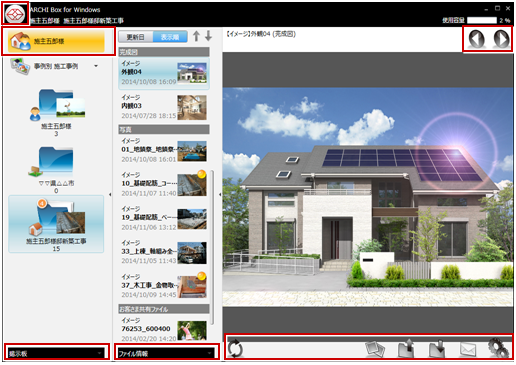The width and height of the screenshot is (516, 365).
Task: Switch sorting to 更新日 toggle
Action: [x=136, y=37]
